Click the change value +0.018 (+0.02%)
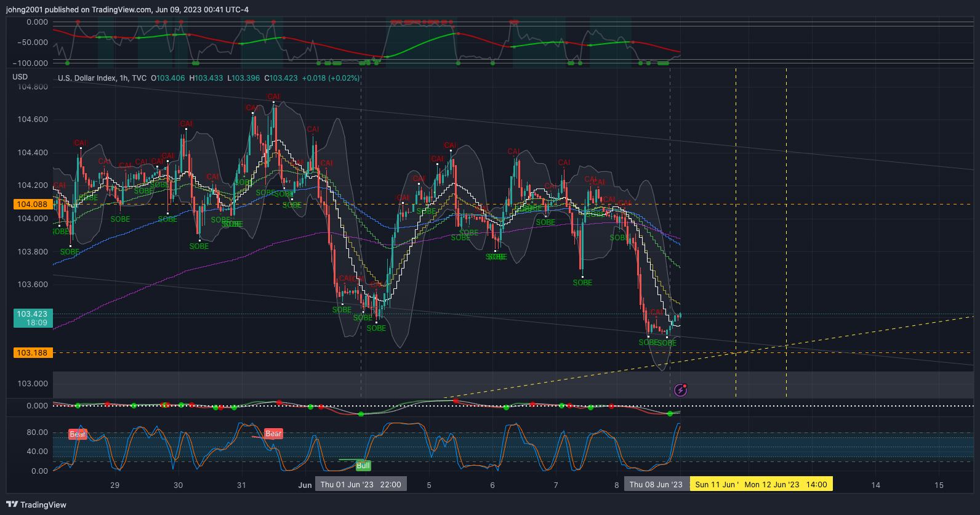The height and width of the screenshot is (515, 980). pyautogui.click(x=331, y=78)
